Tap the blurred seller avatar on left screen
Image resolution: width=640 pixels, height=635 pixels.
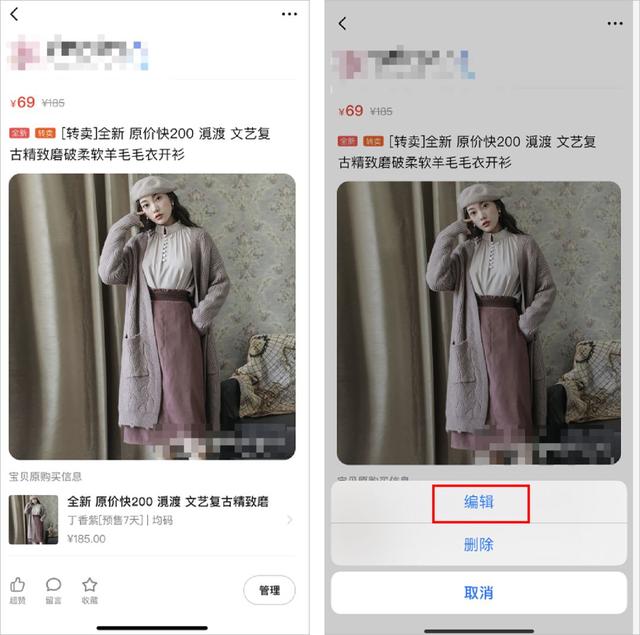tap(24, 53)
